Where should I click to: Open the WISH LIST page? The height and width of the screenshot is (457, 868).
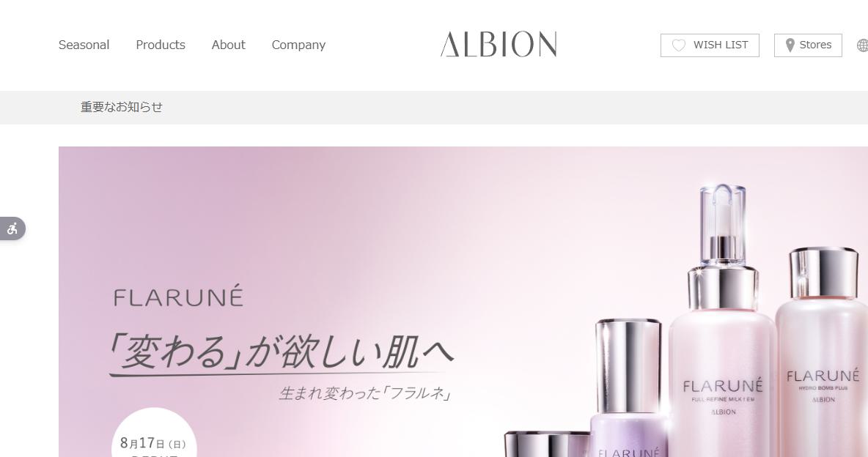click(710, 45)
